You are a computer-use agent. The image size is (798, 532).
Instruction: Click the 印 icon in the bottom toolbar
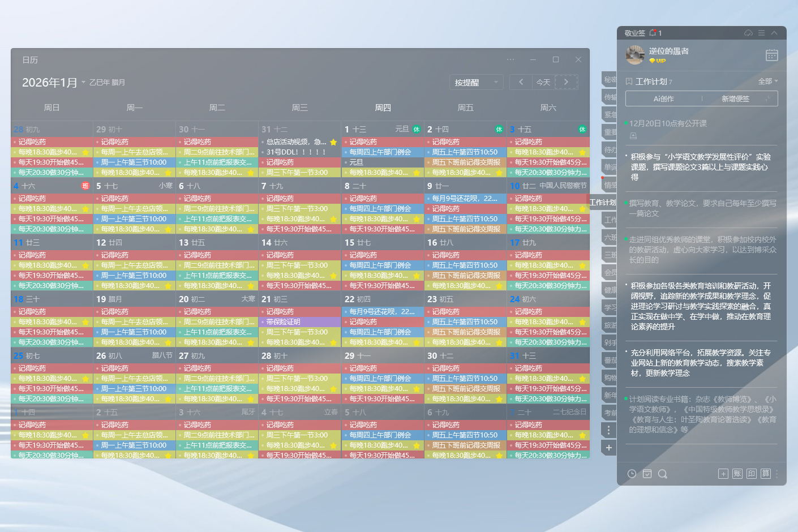point(752,474)
